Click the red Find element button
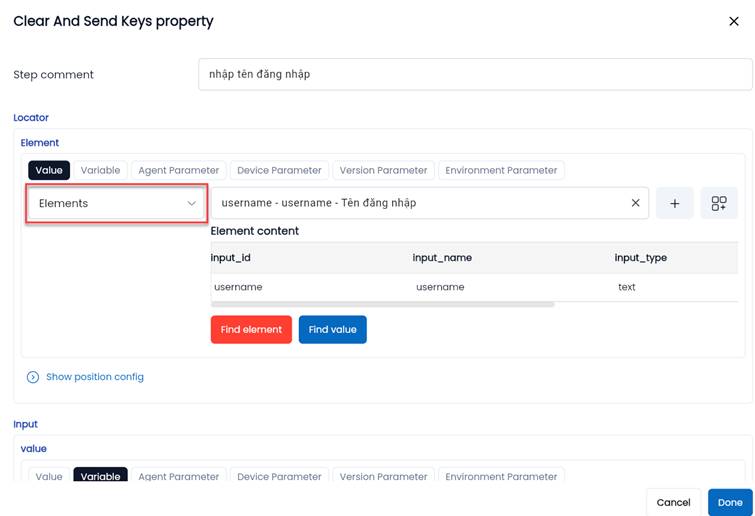The image size is (755, 516). point(251,329)
